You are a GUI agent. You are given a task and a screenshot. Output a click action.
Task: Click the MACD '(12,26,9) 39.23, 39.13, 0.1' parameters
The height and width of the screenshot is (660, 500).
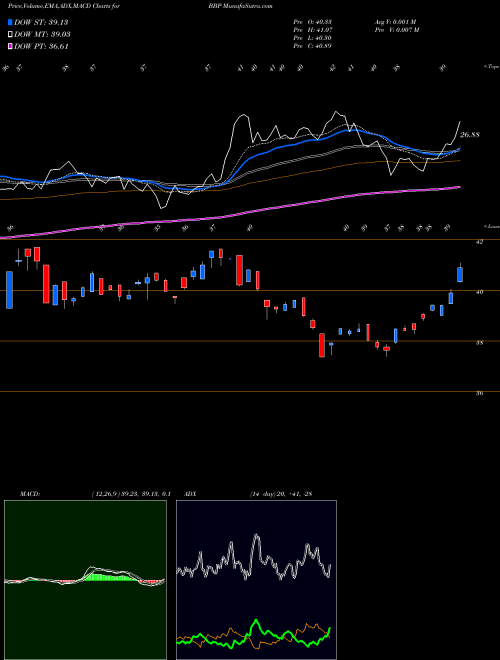pos(131,494)
